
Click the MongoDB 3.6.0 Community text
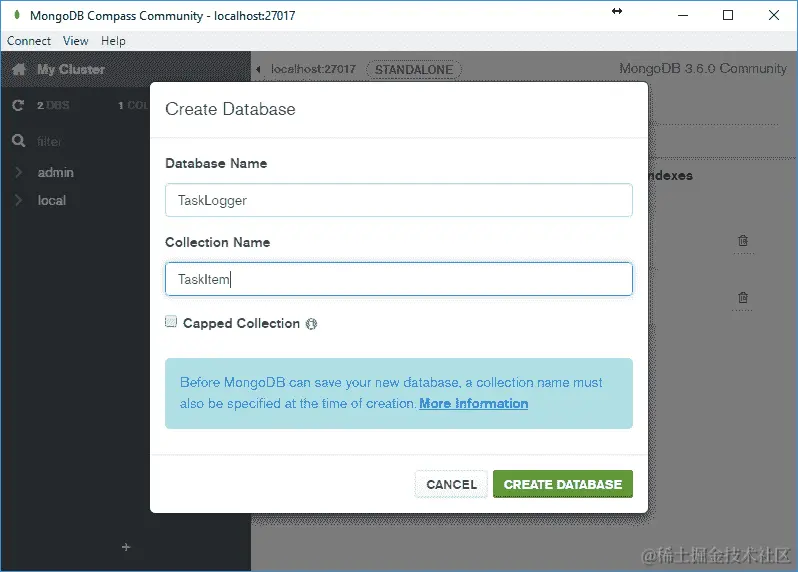(x=703, y=68)
